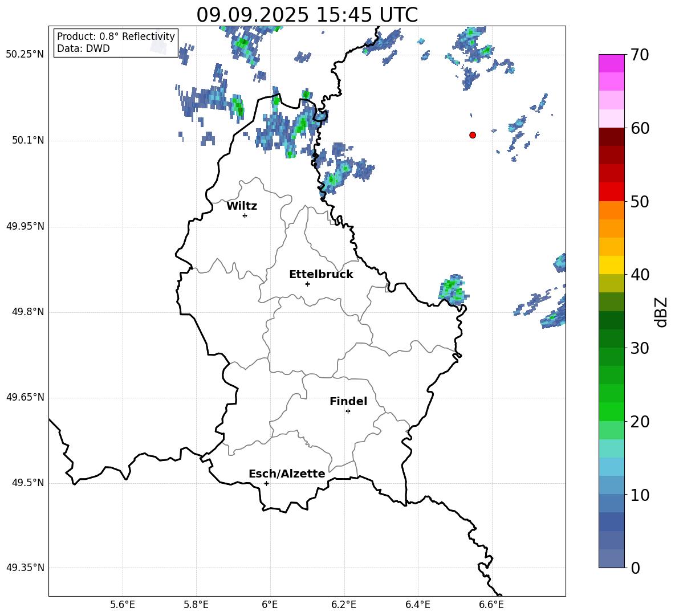Click the timestamp title 09.09.2025 15:45 UTC
675x616 pixels.
[307, 15]
